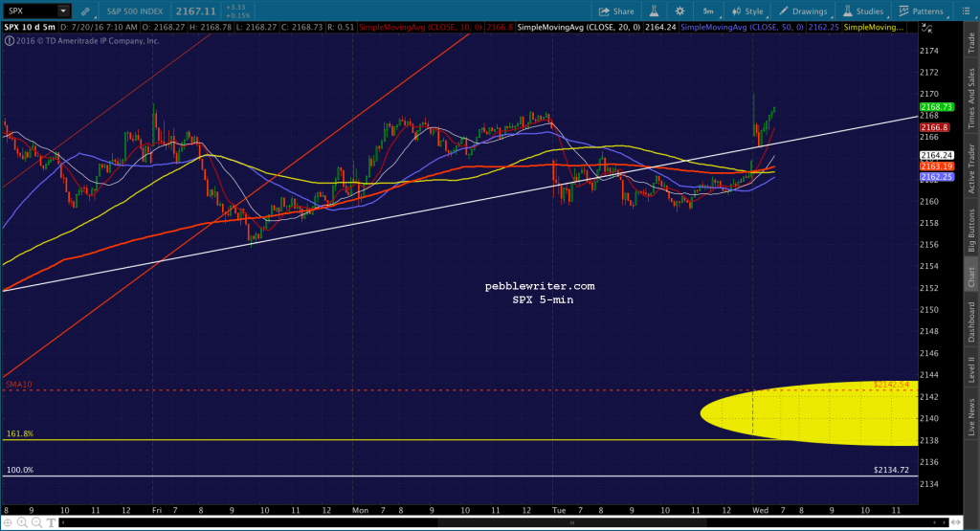The height and width of the screenshot is (531, 980).
Task: Click the copyright info circle icon
Action: point(9,40)
